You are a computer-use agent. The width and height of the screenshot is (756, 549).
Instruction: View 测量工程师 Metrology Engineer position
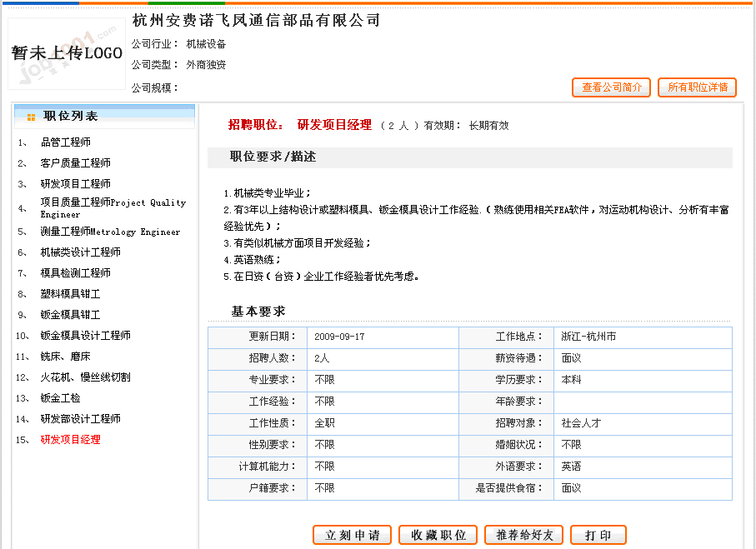110,232
